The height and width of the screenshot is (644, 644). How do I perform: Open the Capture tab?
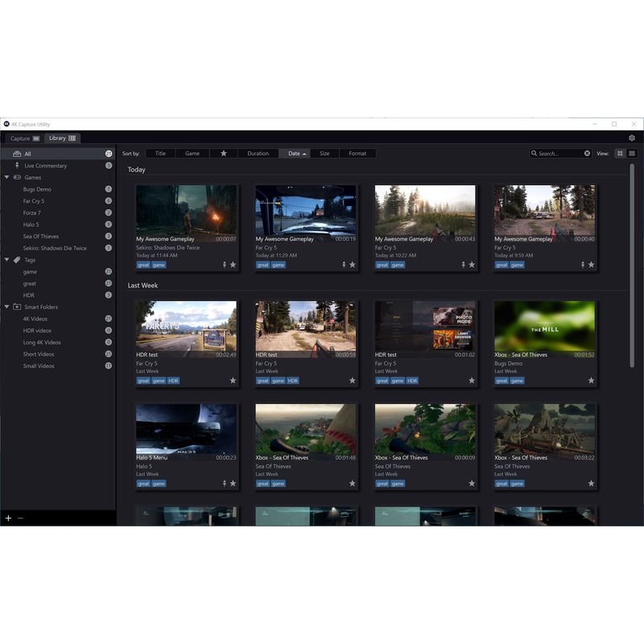[x=25, y=138]
